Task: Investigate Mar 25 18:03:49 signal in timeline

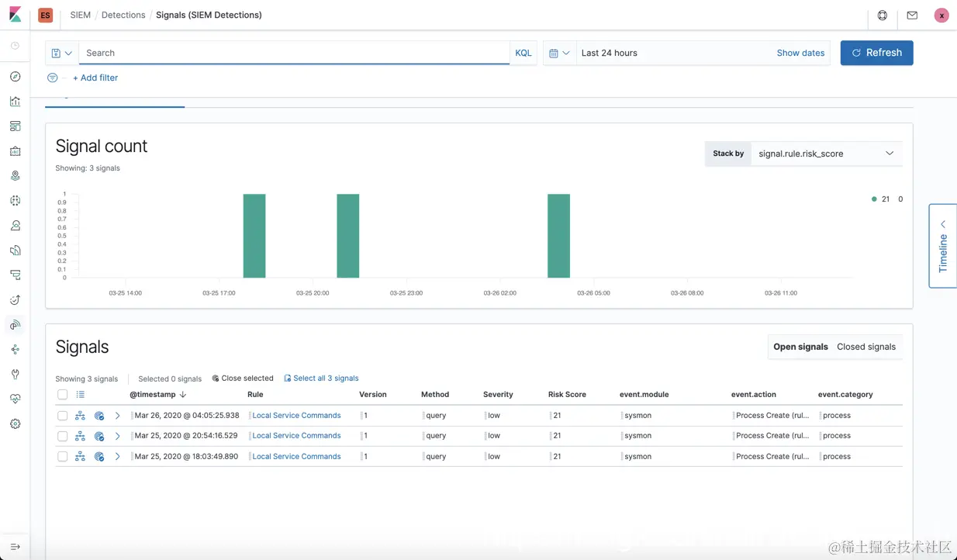Action: pos(80,457)
